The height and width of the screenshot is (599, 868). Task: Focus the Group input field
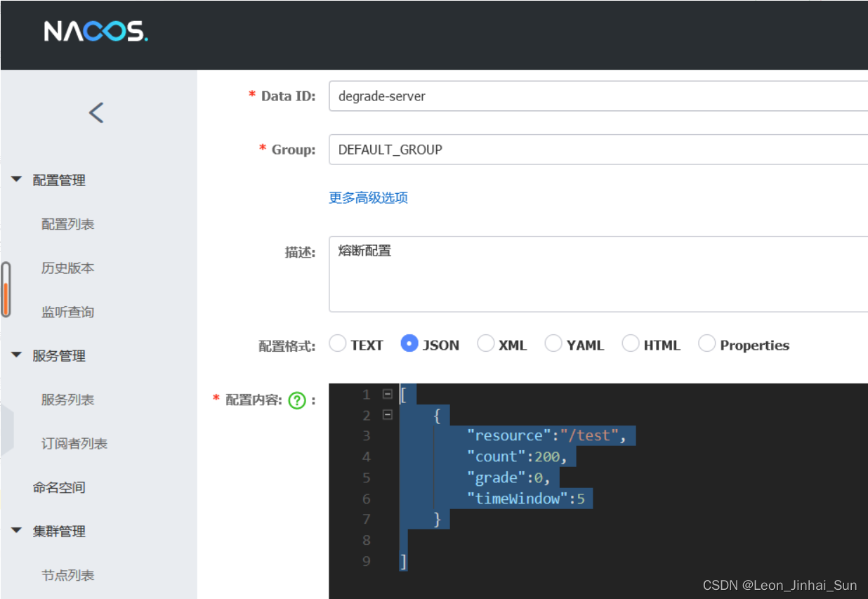(x=598, y=150)
